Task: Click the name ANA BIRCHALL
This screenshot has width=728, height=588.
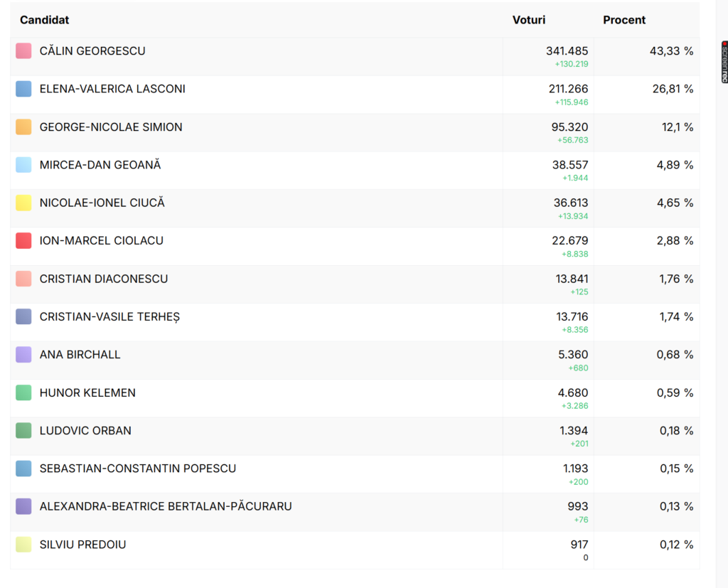Action: (80, 354)
